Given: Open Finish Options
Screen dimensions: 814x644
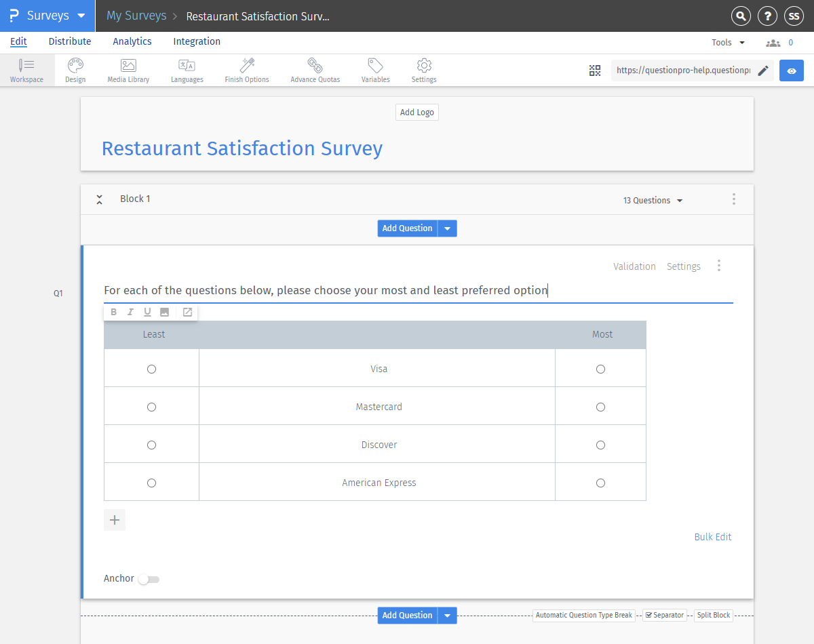Looking at the screenshot, I should point(246,70).
